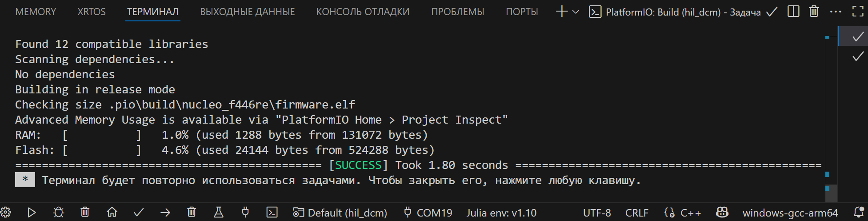
Task: Open the panel's more actions ellipsis menu
Action: [x=836, y=12]
